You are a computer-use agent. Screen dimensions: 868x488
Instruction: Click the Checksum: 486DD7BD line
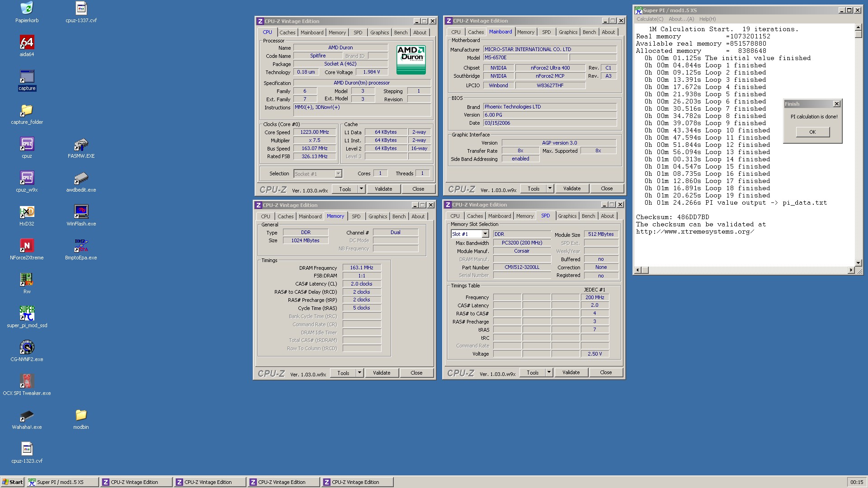pos(673,217)
